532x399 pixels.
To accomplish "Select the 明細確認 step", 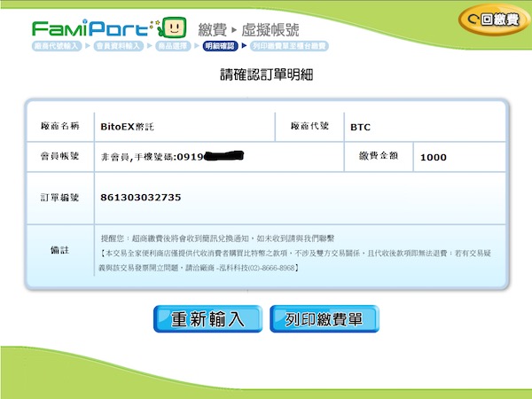I will click(x=220, y=46).
